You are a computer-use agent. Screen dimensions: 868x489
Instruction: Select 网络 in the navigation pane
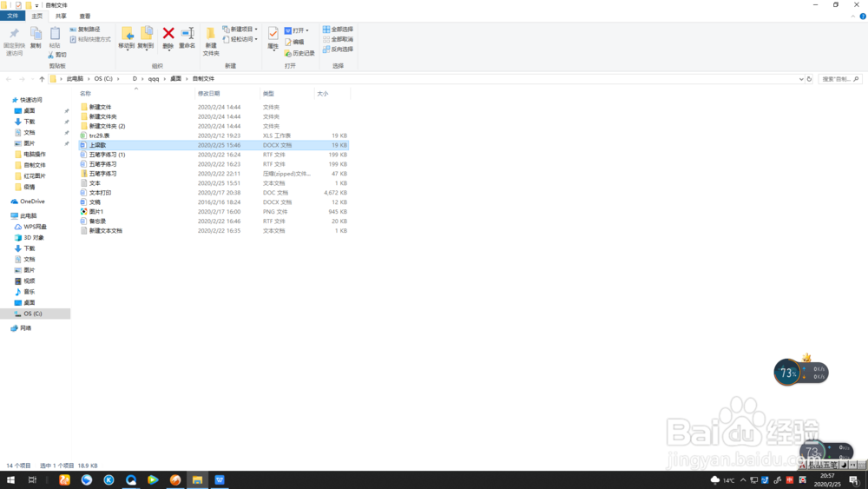[25, 328]
